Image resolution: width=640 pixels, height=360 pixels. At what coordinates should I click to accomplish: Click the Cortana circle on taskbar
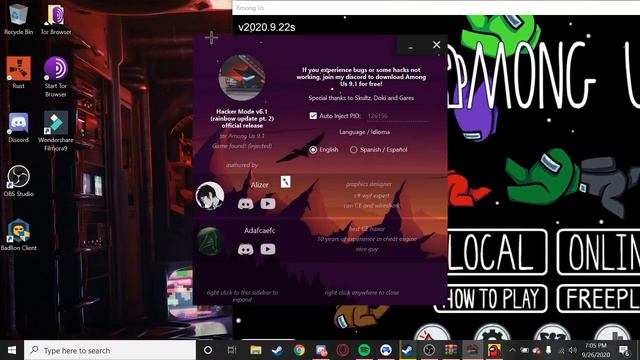[x=208, y=350]
